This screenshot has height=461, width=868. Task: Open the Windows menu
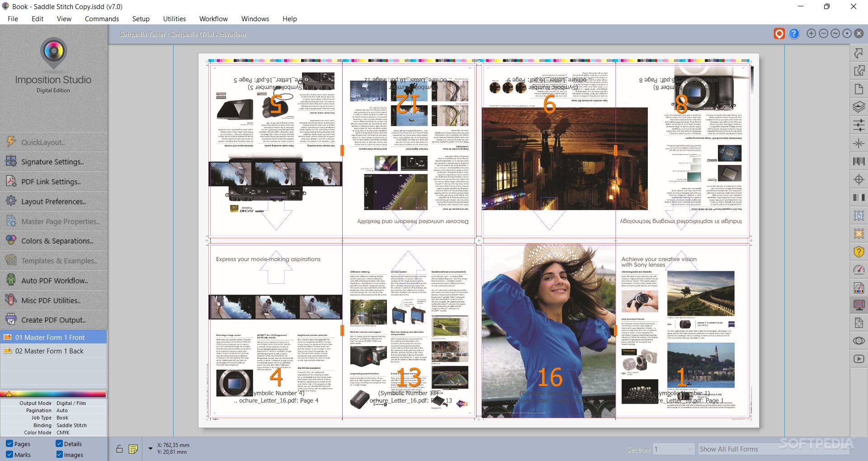point(255,19)
